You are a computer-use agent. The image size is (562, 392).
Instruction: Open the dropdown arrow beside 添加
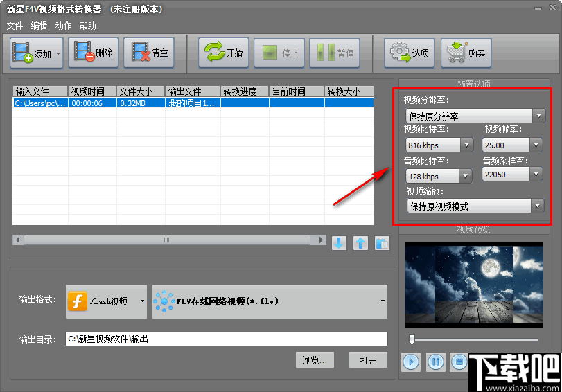click(58, 53)
